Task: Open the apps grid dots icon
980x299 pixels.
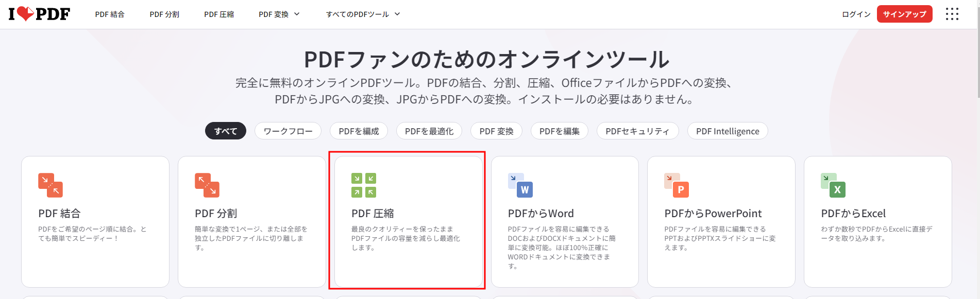Action: tap(952, 14)
